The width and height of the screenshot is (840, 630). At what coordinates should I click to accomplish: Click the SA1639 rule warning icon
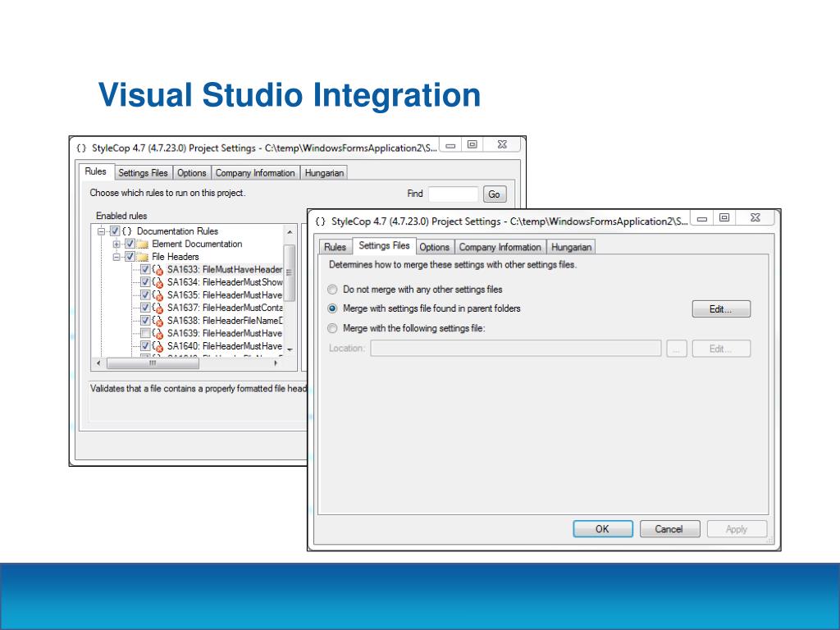tap(157, 334)
